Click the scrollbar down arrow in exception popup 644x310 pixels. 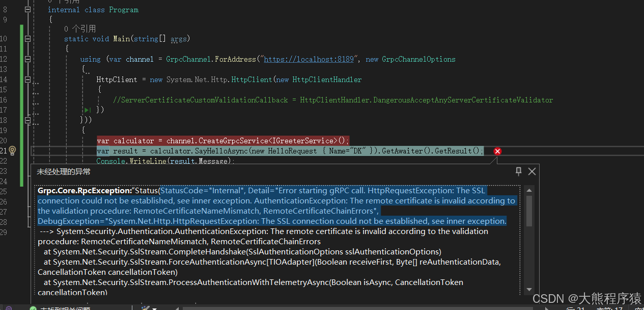(529, 289)
